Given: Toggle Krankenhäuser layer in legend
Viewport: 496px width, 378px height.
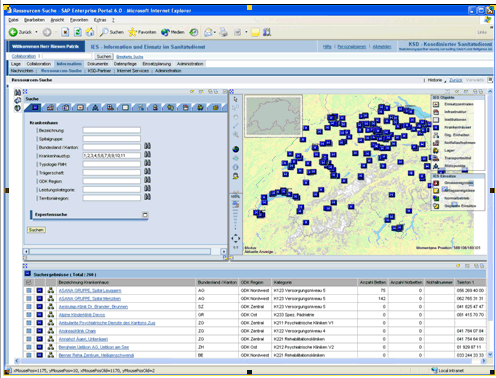Looking at the screenshot, I should pyautogui.click(x=436, y=127).
